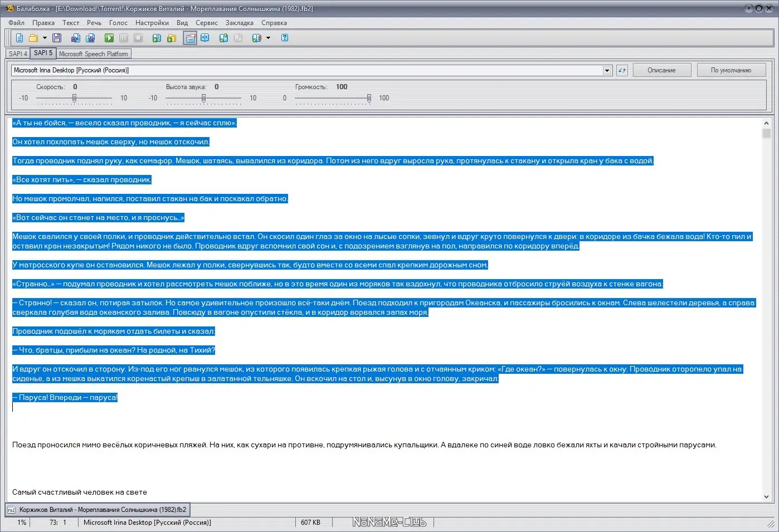
Task: Click the По умолчанию button
Action: coord(731,70)
